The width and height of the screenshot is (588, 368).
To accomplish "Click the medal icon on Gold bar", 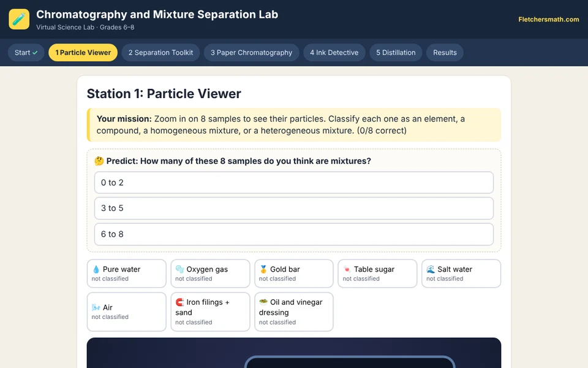I will tap(263, 269).
